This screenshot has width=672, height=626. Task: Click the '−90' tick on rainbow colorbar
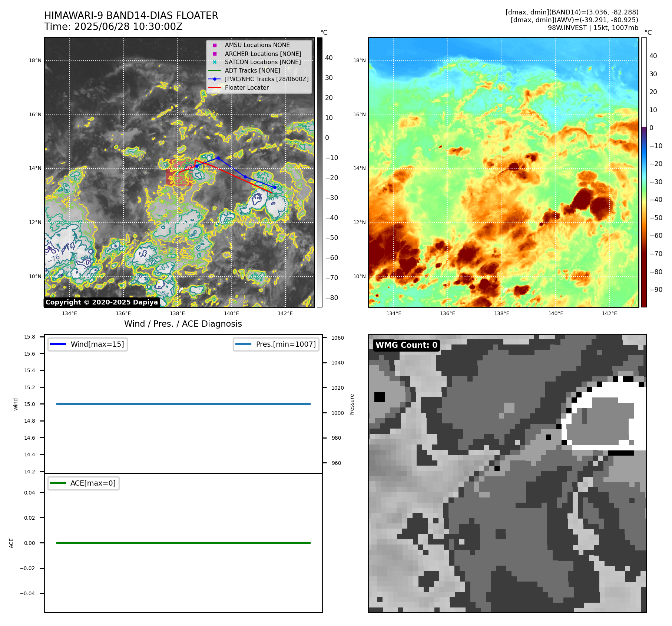(x=656, y=290)
